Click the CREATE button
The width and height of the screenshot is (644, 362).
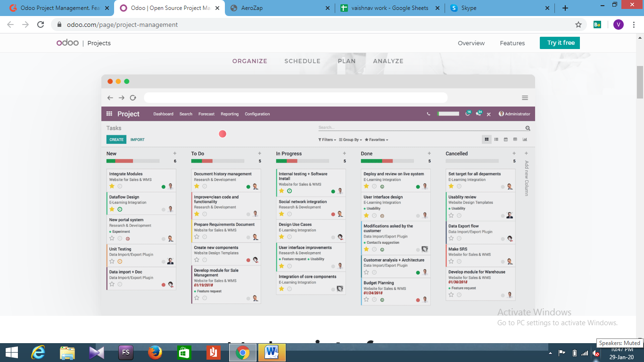pyautogui.click(x=116, y=140)
